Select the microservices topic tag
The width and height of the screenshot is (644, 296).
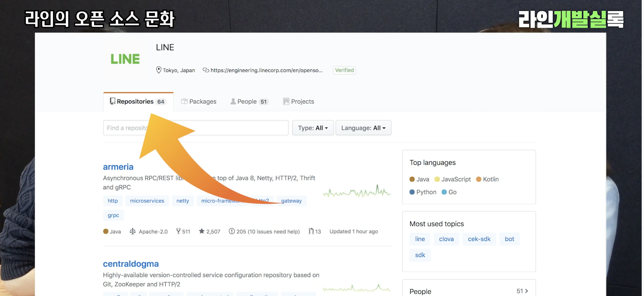pyautogui.click(x=147, y=201)
